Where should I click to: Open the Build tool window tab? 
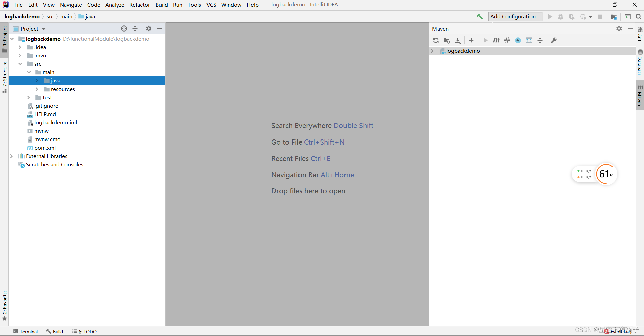click(x=55, y=331)
